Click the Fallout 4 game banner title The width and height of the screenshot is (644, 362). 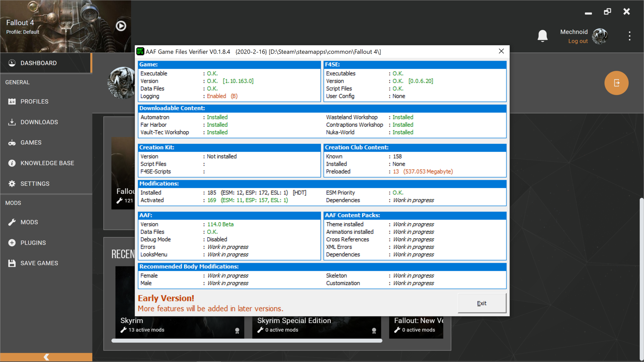coord(20,23)
